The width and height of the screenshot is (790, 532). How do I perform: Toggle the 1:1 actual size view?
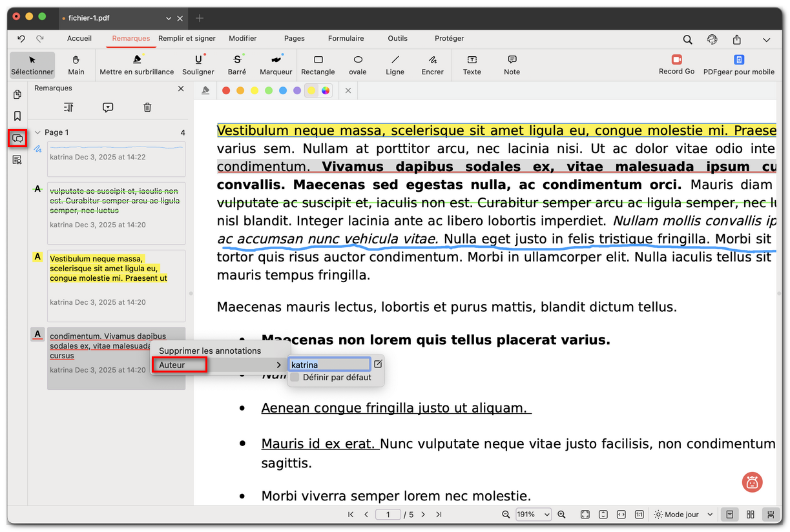[639, 515]
